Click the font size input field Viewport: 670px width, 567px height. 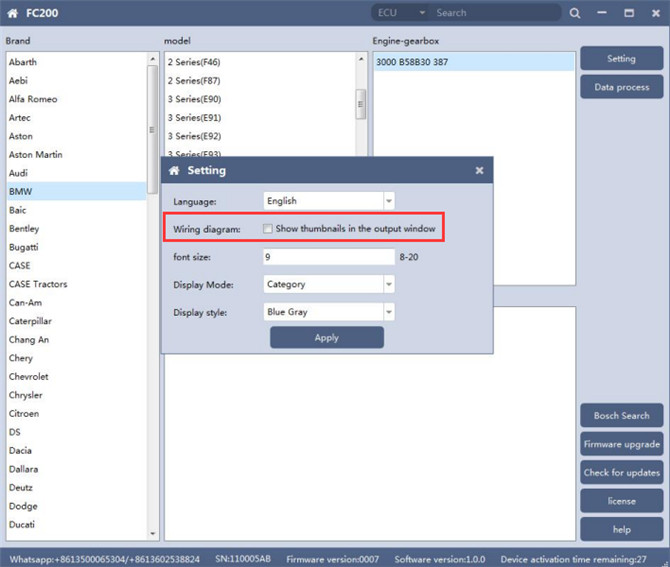(329, 257)
